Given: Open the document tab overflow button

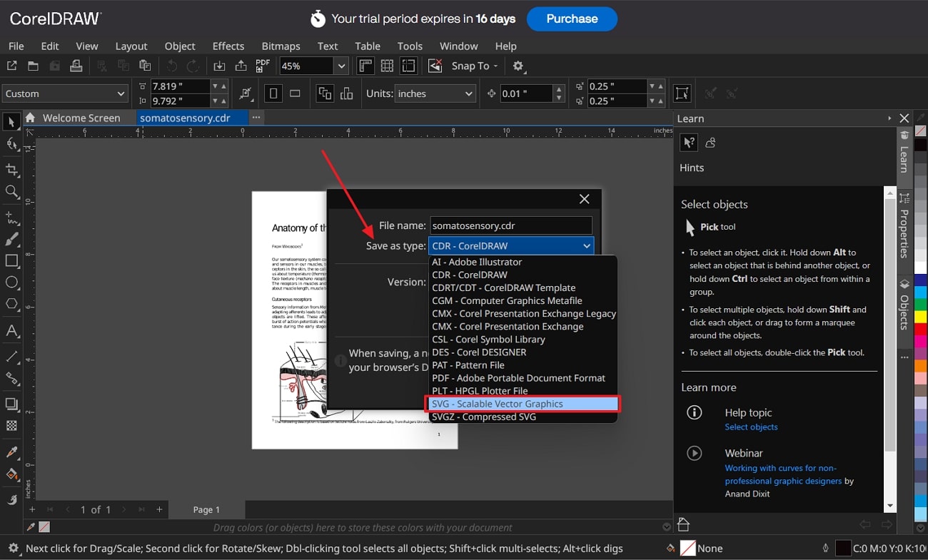Looking at the screenshot, I should [256, 118].
